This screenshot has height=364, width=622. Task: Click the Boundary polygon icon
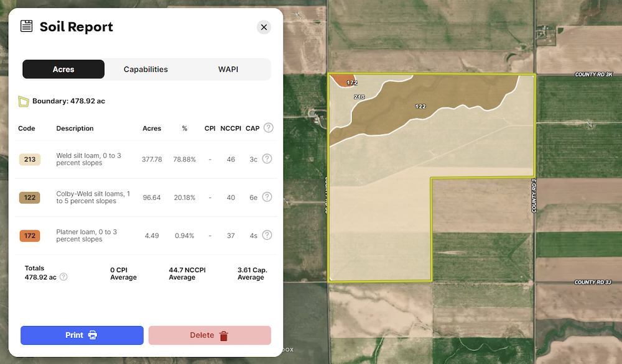click(24, 101)
